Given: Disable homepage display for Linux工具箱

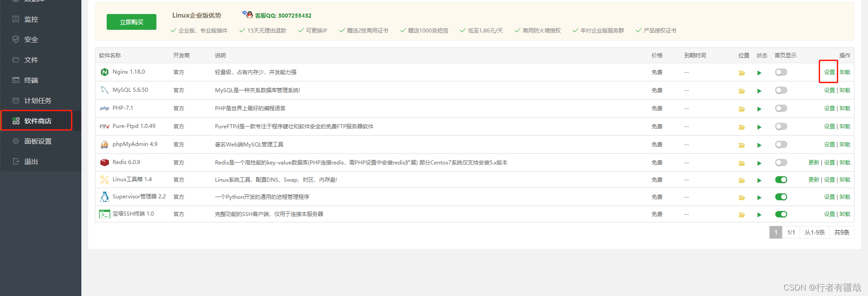Looking at the screenshot, I should (781, 180).
